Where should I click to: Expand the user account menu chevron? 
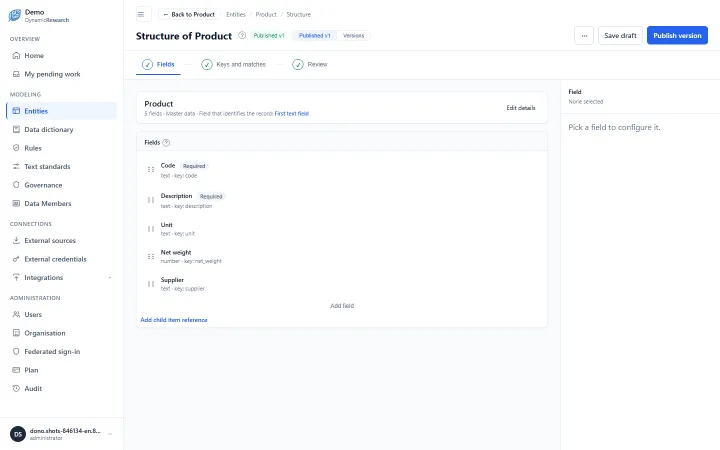tap(110, 434)
